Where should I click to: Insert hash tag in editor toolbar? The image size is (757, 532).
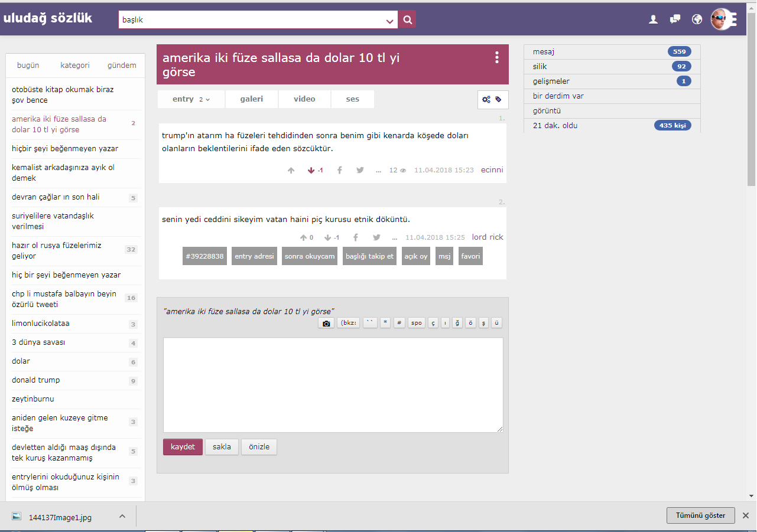tap(399, 323)
